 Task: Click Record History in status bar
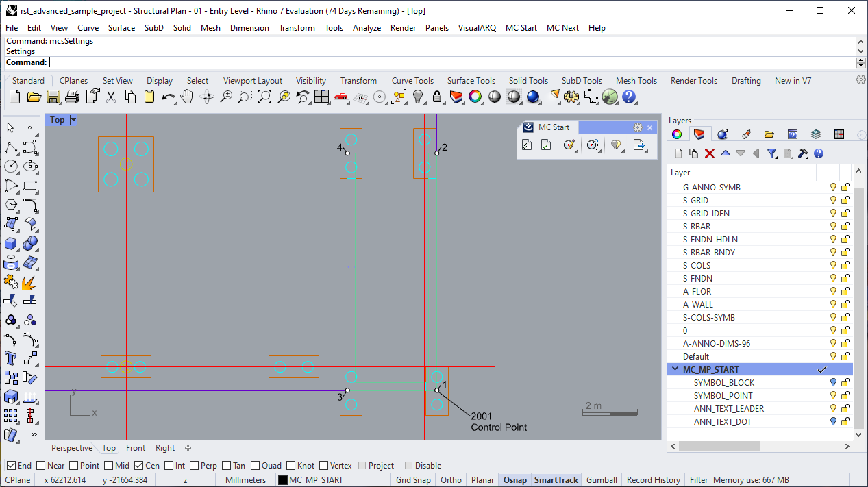coord(654,480)
